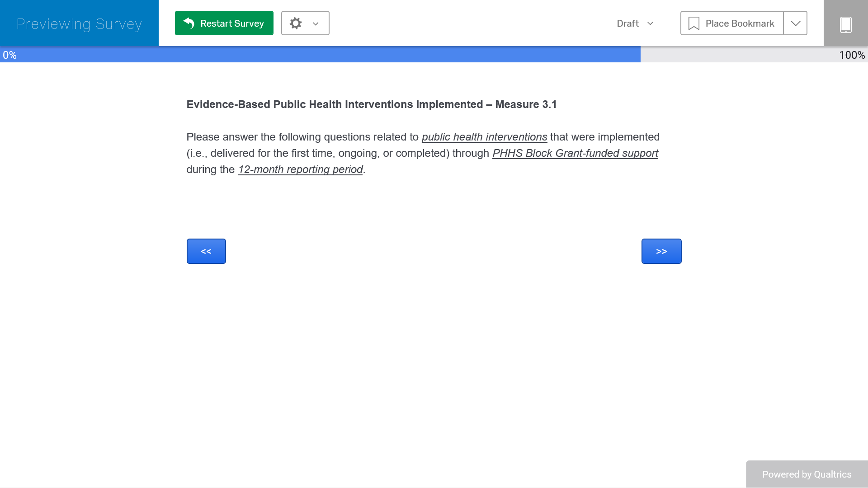Click the Restart Survey button
Screen dimensions: 868x488
click(224, 23)
